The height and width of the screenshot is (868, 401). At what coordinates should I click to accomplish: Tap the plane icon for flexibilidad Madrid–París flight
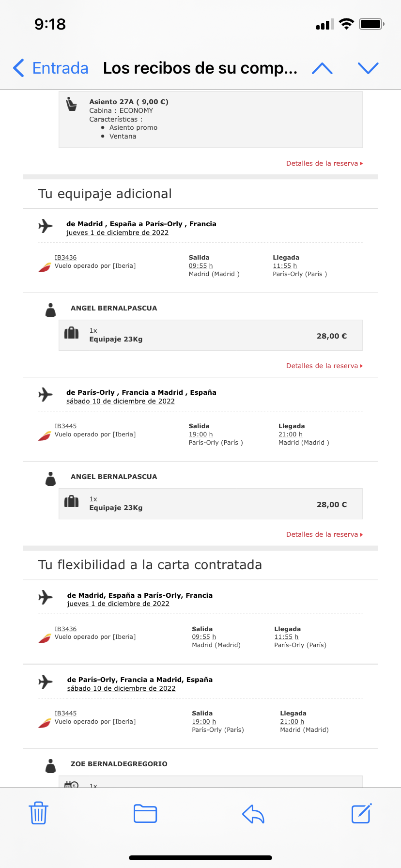46,597
